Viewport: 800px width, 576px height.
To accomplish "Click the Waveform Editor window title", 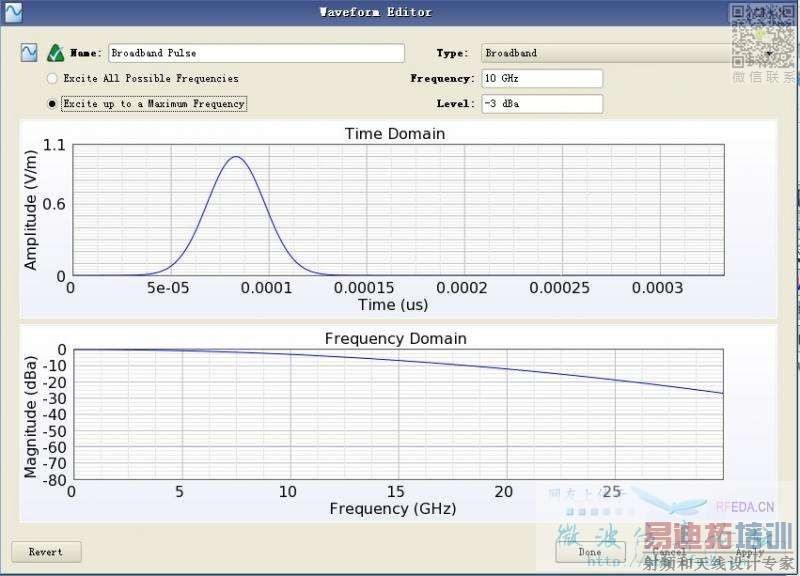I will pyautogui.click(x=376, y=12).
